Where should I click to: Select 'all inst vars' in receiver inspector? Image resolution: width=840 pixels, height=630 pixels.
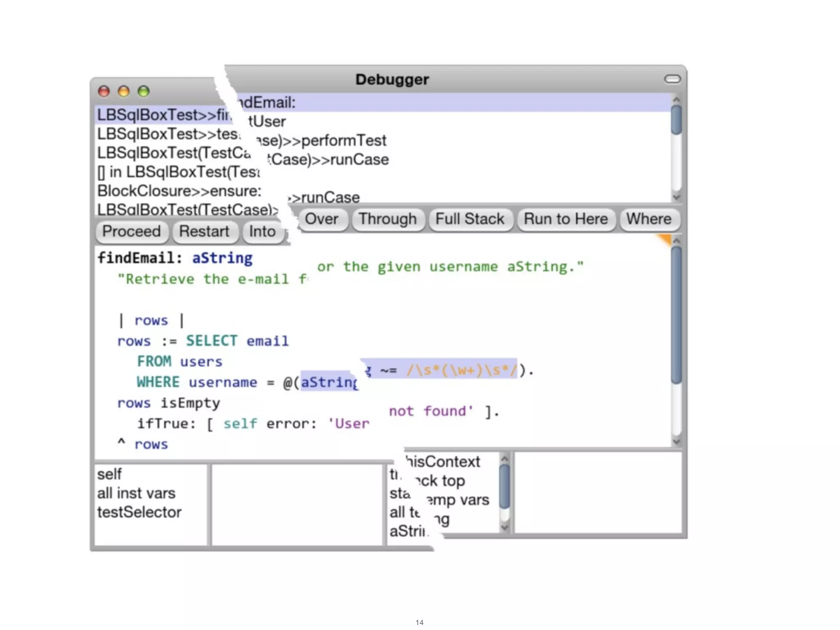[x=136, y=493]
